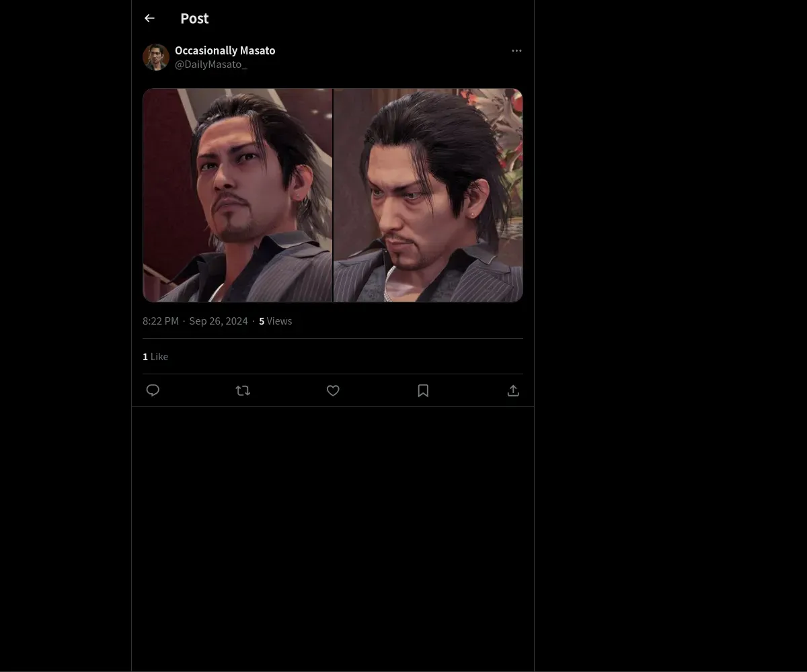
Task: Click the 5 Views count
Action: pos(276,321)
